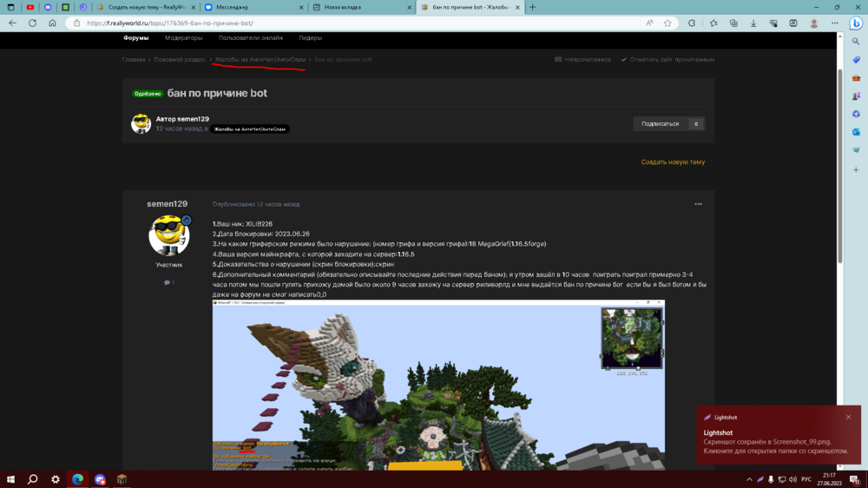
Task: Open Microsoft Edge from taskbar
Action: pyautogui.click(x=77, y=479)
